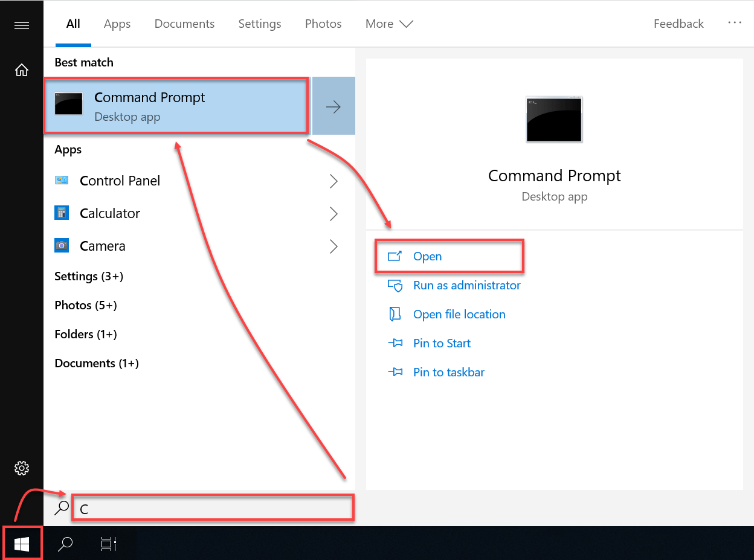Choose Run as administrator
Screen dimensions: 754x560
466,285
